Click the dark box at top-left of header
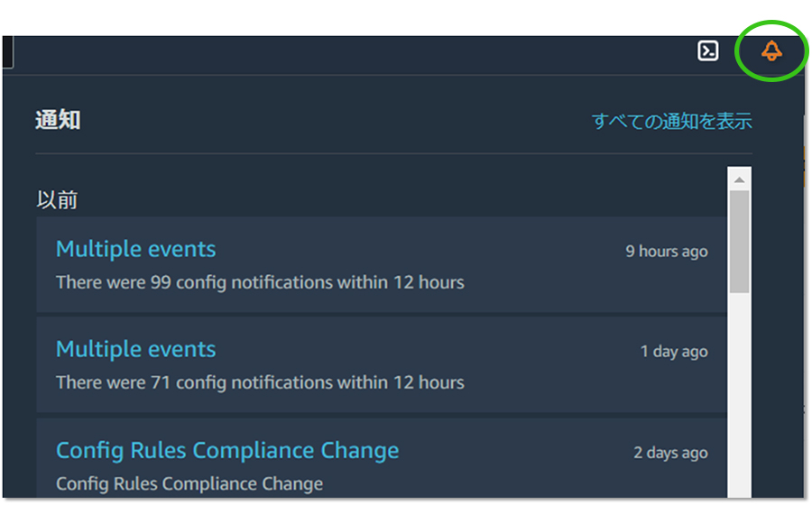 click(x=8, y=51)
